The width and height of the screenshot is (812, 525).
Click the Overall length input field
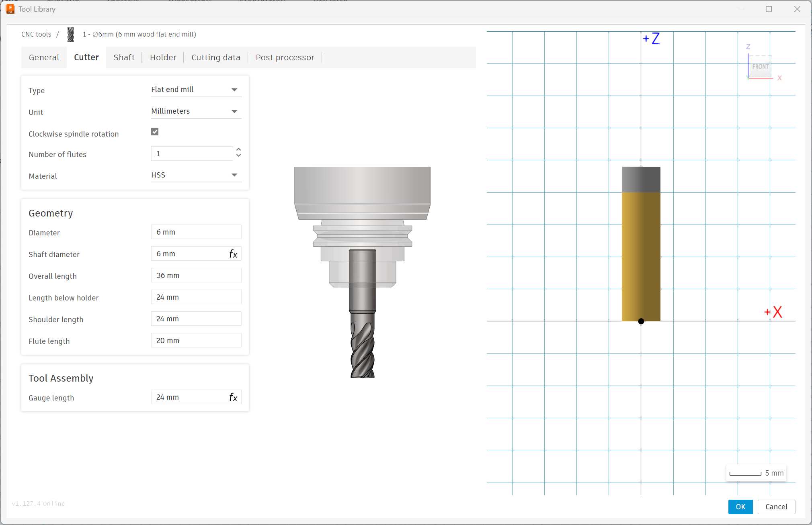click(196, 276)
